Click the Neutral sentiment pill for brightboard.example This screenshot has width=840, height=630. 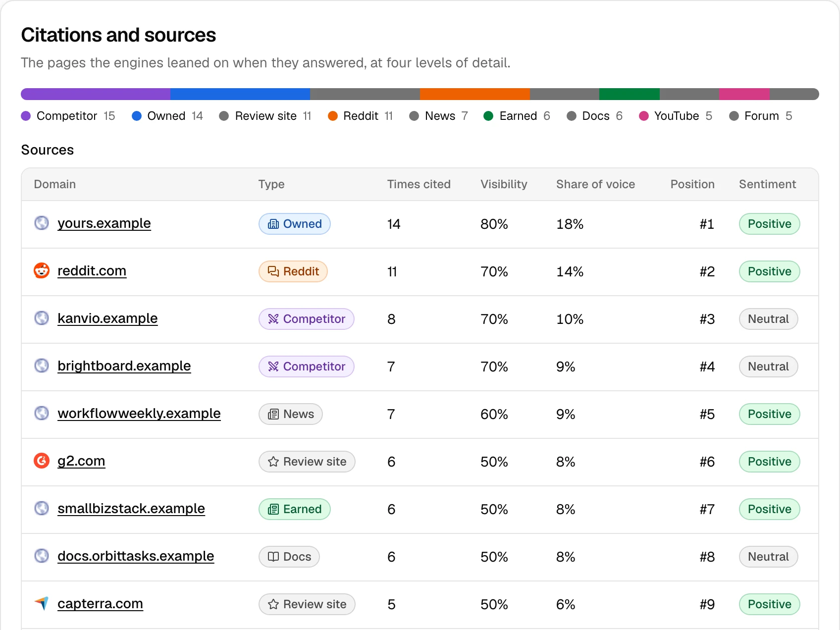(x=769, y=367)
